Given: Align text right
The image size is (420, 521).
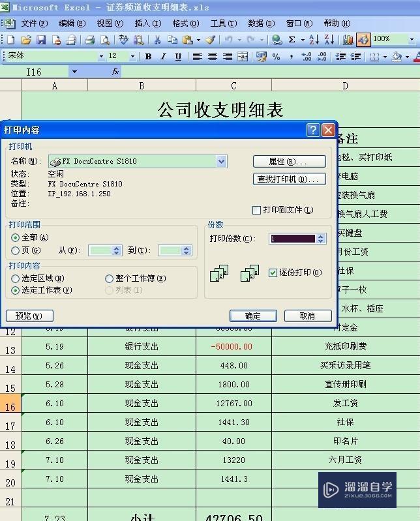Looking at the screenshot, I should click(x=228, y=57).
